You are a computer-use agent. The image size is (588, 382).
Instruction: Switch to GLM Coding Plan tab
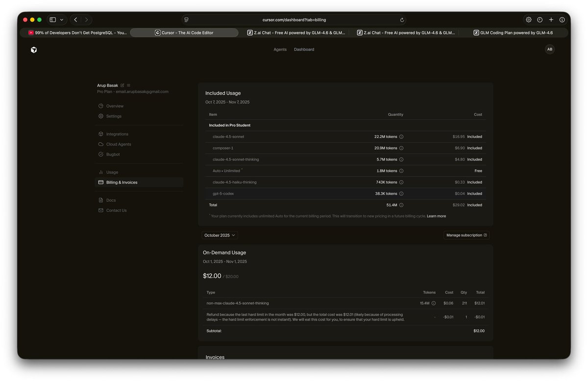[x=513, y=33]
